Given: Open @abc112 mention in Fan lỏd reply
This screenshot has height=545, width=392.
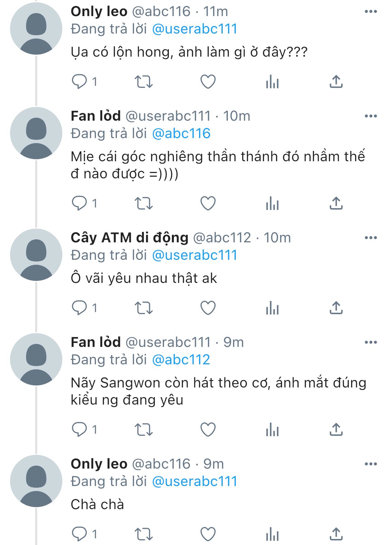Looking at the screenshot, I should pos(181,360).
